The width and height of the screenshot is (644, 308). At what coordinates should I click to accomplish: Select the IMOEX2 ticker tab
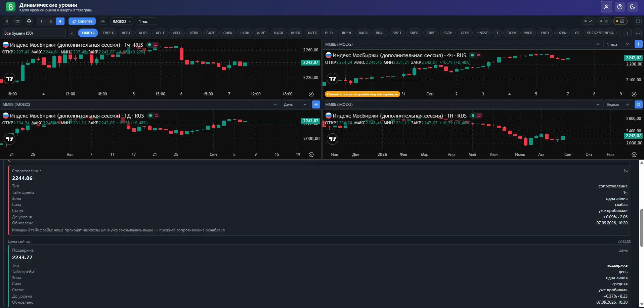pos(88,33)
